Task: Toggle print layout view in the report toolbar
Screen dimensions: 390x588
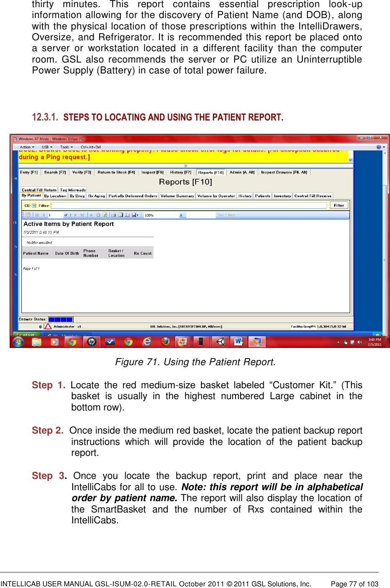Action: pos(120,215)
